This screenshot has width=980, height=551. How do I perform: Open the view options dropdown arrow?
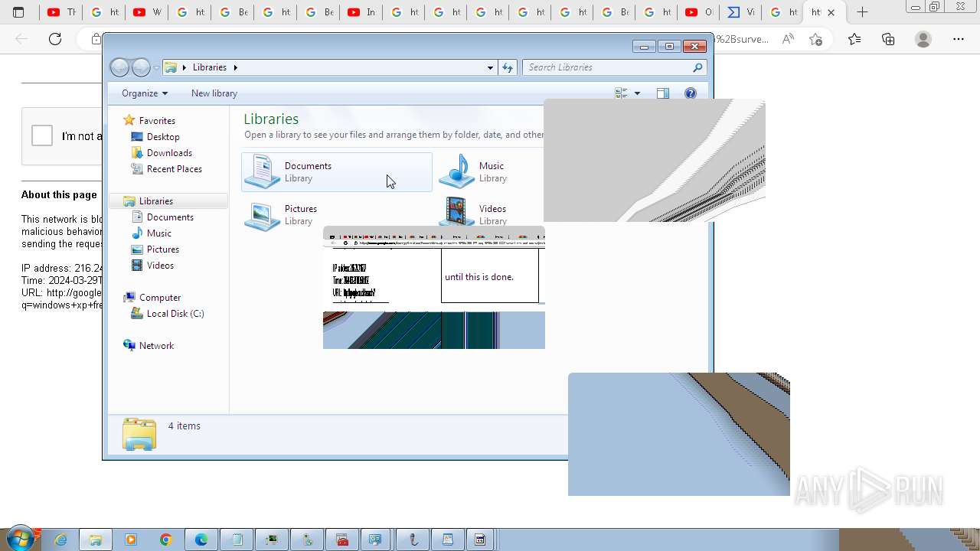(637, 93)
